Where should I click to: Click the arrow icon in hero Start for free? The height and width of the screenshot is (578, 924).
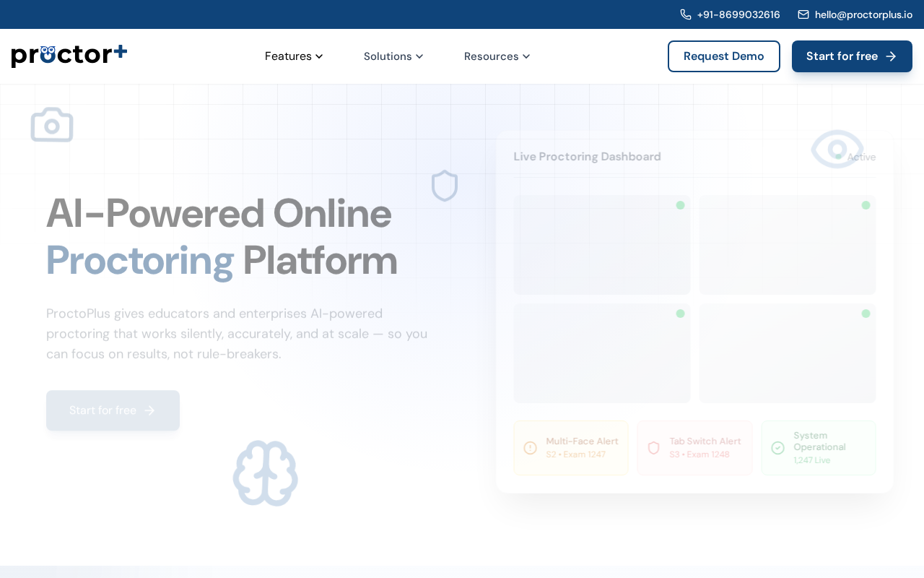(149, 410)
